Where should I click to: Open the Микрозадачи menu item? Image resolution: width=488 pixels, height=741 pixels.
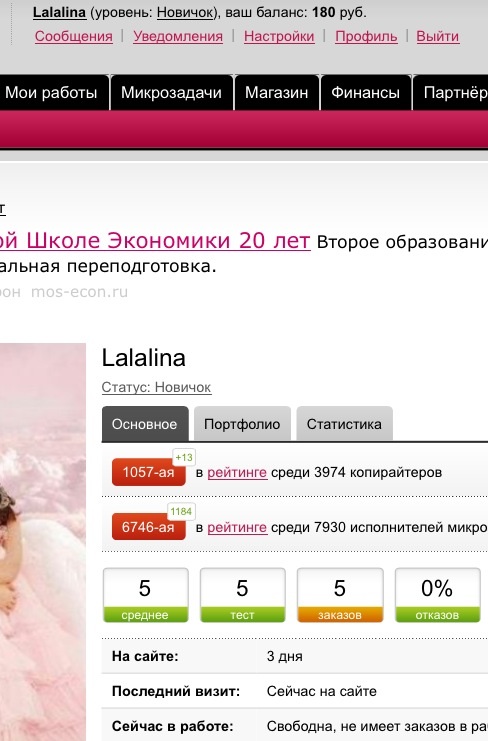[x=171, y=92]
